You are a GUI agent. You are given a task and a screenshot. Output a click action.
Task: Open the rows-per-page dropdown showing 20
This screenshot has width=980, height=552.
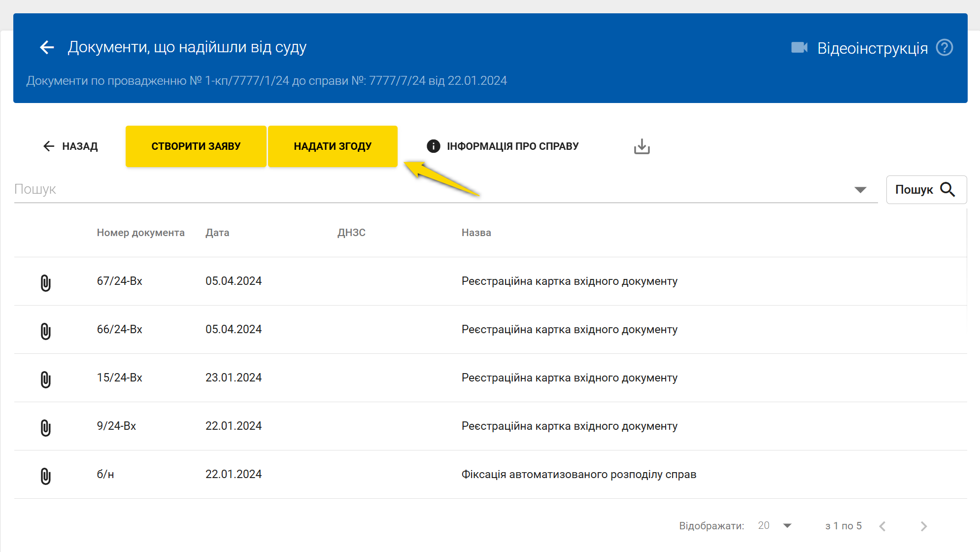point(787,526)
